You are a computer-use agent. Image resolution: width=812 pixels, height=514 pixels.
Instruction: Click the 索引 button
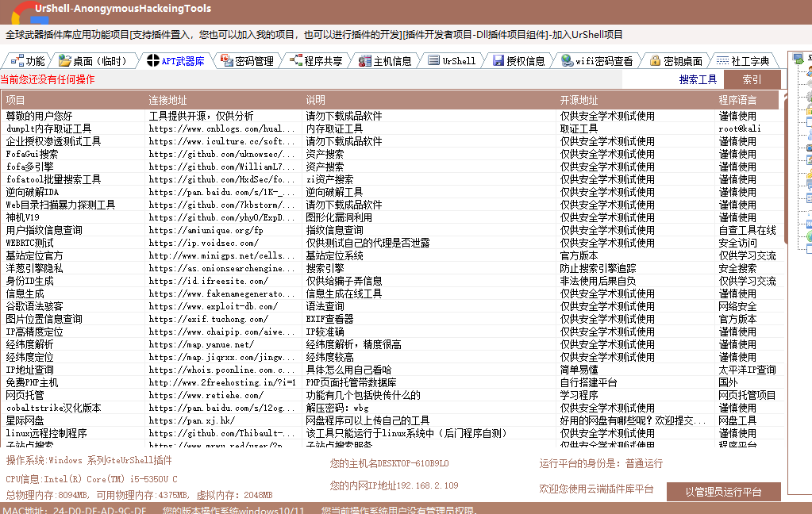pyautogui.click(x=752, y=79)
